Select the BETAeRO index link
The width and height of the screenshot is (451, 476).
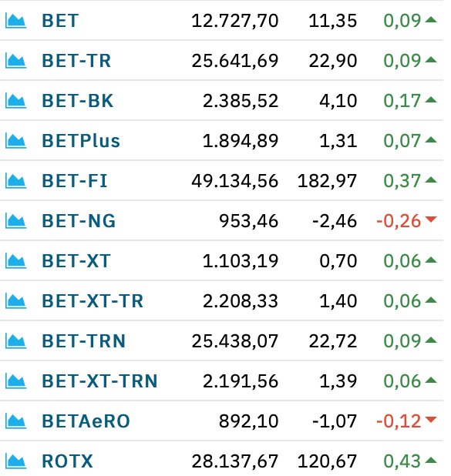click(86, 421)
